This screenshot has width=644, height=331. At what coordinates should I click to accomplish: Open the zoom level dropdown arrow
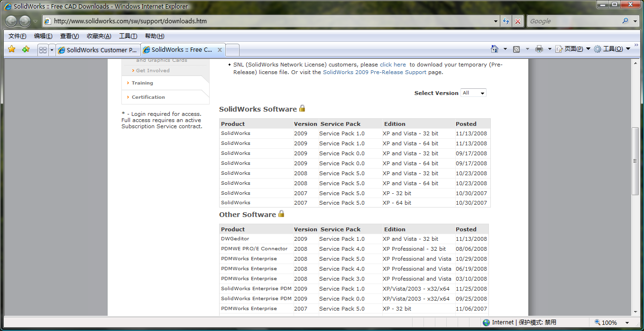tap(628, 322)
